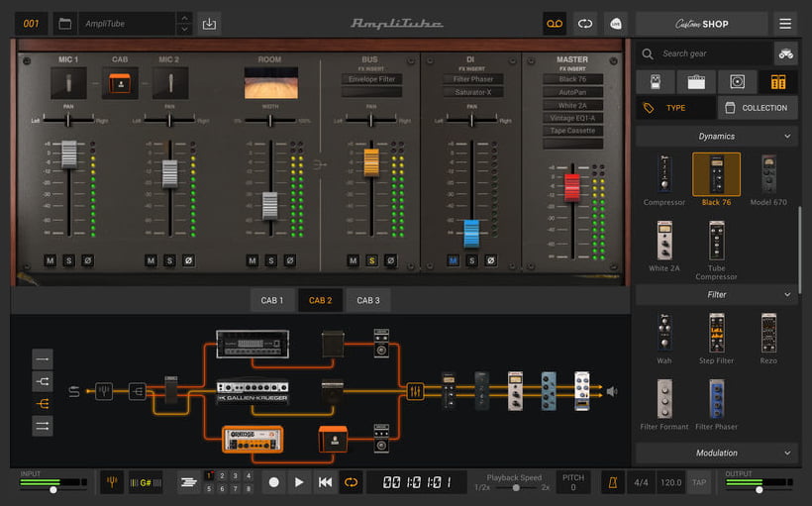This screenshot has width=812, height=506.
Task: Switch gear browser to TYPE tab
Action: [x=675, y=108]
